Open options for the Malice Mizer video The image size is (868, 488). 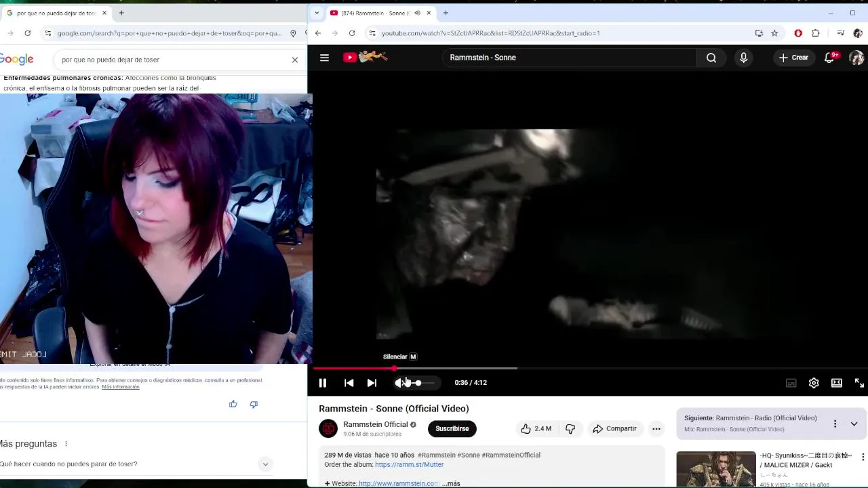[863, 457]
